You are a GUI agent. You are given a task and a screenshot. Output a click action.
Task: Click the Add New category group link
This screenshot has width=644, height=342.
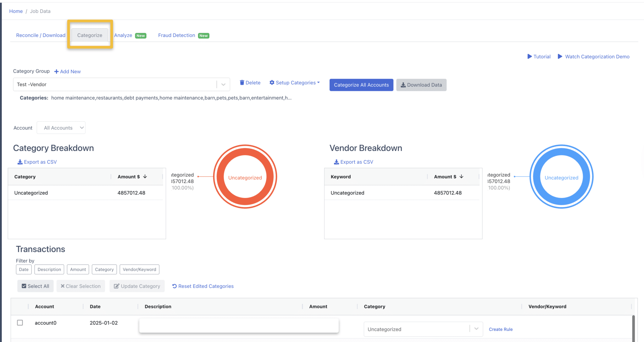click(70, 71)
